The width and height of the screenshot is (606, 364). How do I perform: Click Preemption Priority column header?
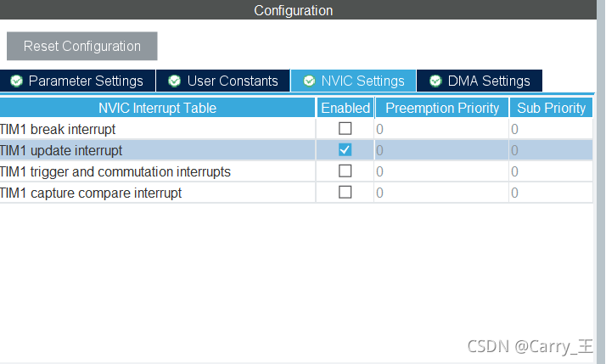click(x=441, y=108)
